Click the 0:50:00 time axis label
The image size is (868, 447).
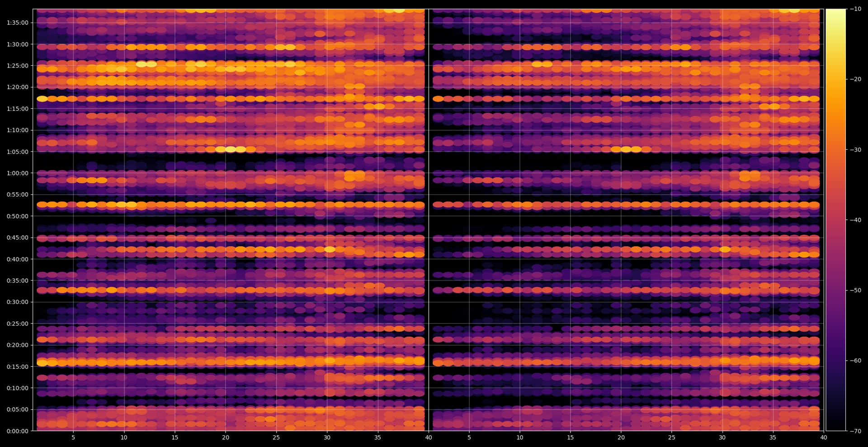(18, 216)
